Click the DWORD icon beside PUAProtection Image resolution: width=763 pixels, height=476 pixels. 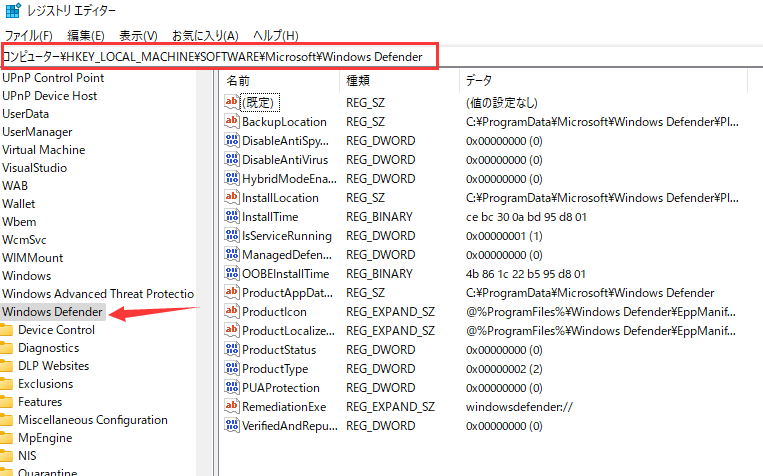click(x=232, y=387)
